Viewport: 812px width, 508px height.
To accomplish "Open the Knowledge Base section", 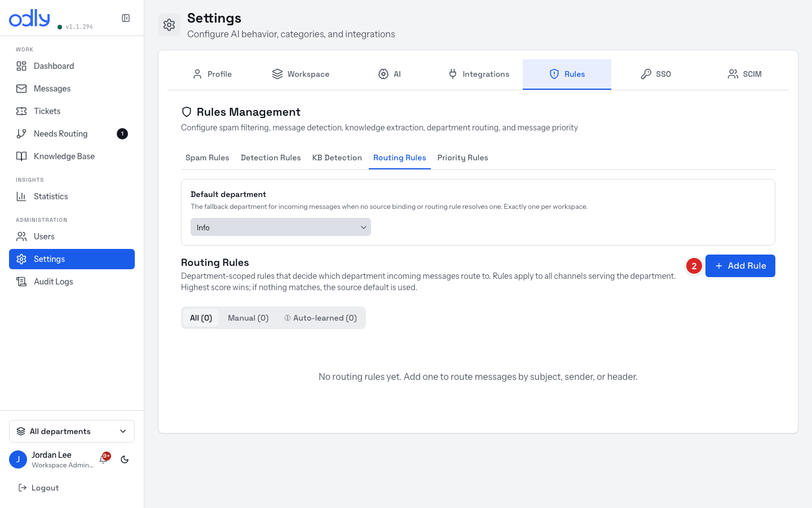I will tap(72, 156).
